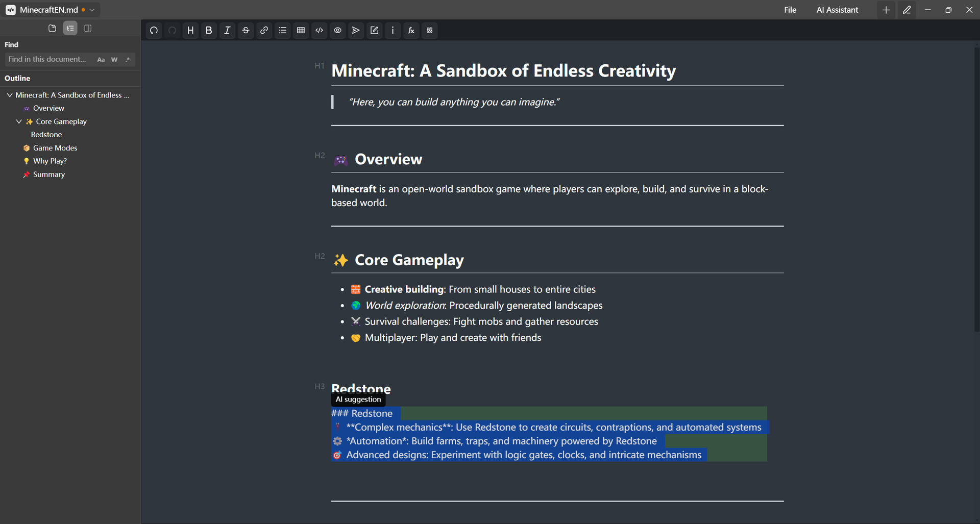Select the Minecraft: A Sandbox outline root
This screenshot has width=980, height=524.
[72, 95]
